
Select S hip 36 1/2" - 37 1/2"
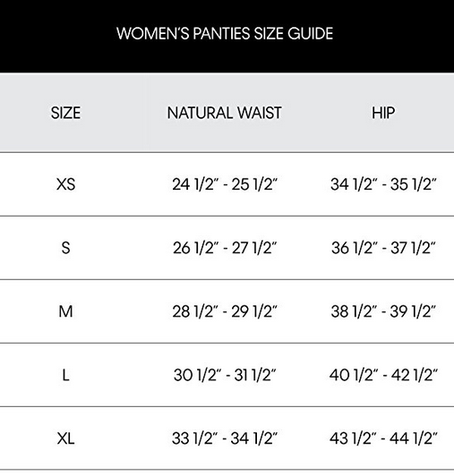point(383,248)
